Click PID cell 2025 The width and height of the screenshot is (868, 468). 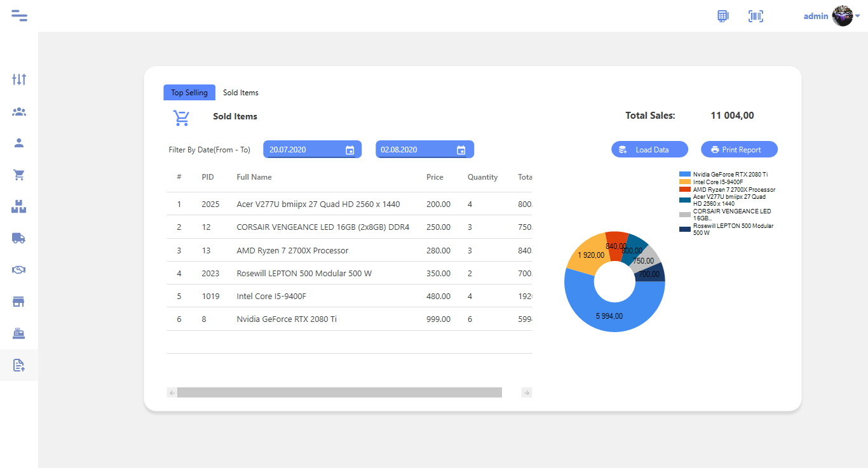(x=210, y=204)
